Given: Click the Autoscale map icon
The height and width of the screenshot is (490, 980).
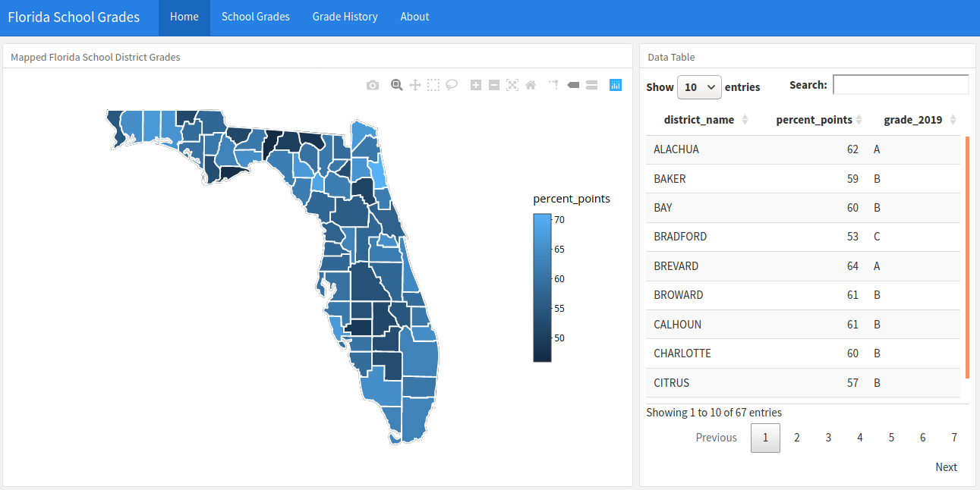Looking at the screenshot, I should [512, 85].
